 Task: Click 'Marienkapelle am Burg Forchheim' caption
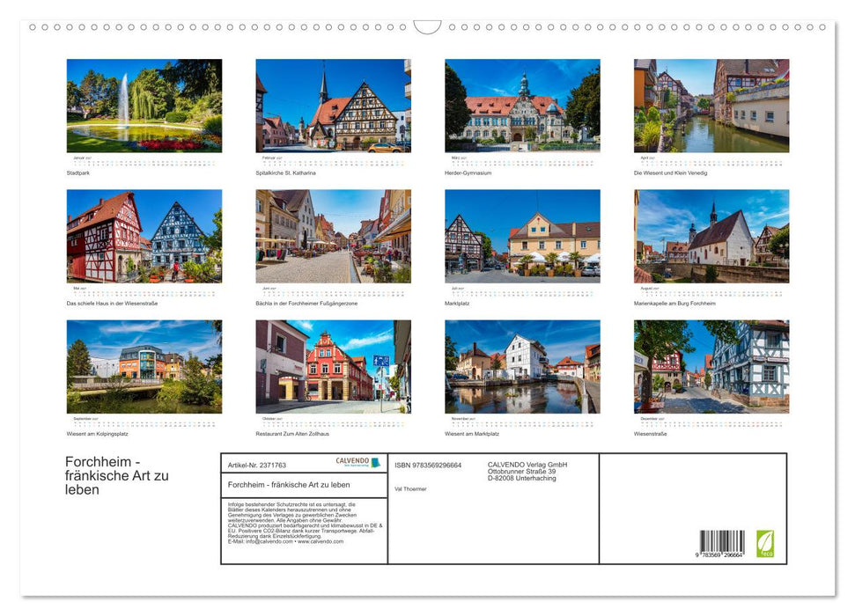(674, 303)
